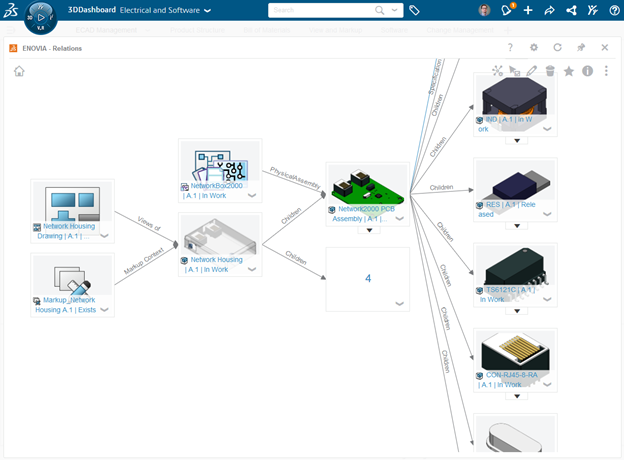624x460 pixels.
Task: Open the Electrical and Software dashboard dropdown
Action: [207, 12]
